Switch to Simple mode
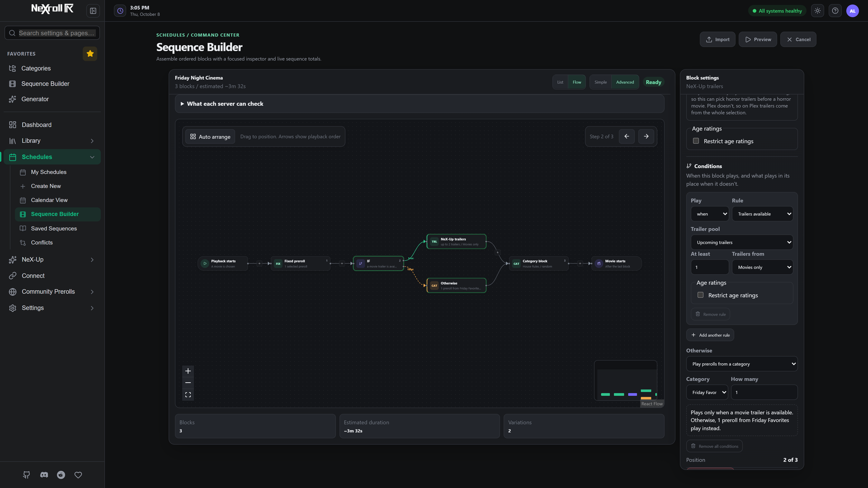This screenshot has width=868, height=488. pos(601,82)
